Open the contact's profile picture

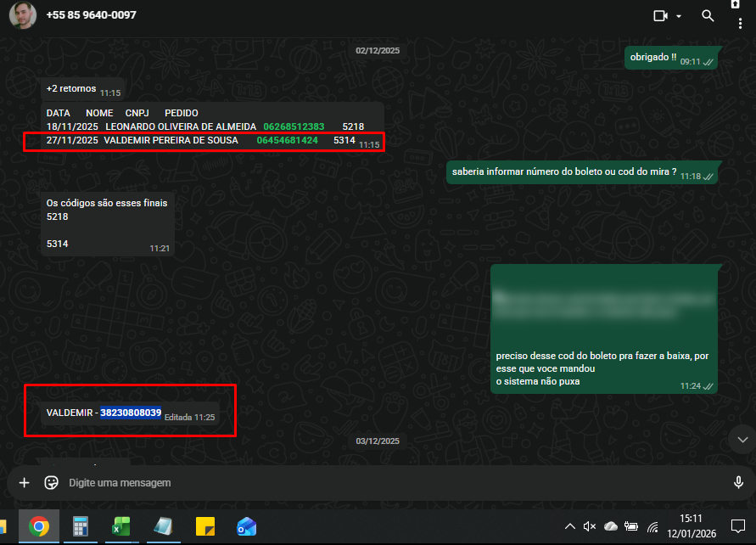point(23,15)
